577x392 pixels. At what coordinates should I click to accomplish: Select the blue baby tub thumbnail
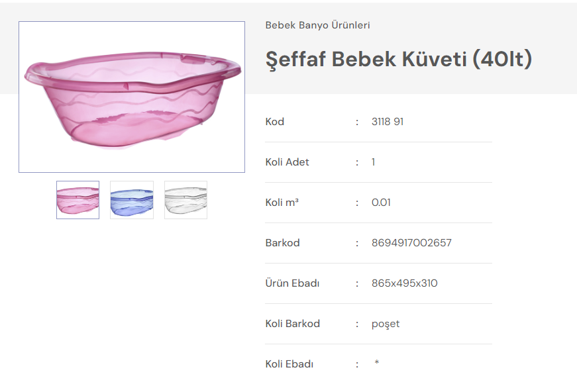[x=132, y=200]
